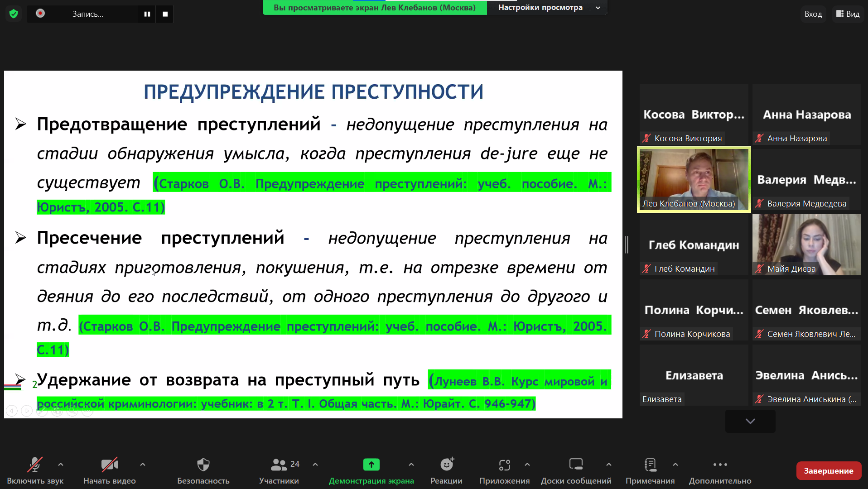The width and height of the screenshot is (868, 489).
Task: Select Анна Назарова participant tile
Action: 807,115
